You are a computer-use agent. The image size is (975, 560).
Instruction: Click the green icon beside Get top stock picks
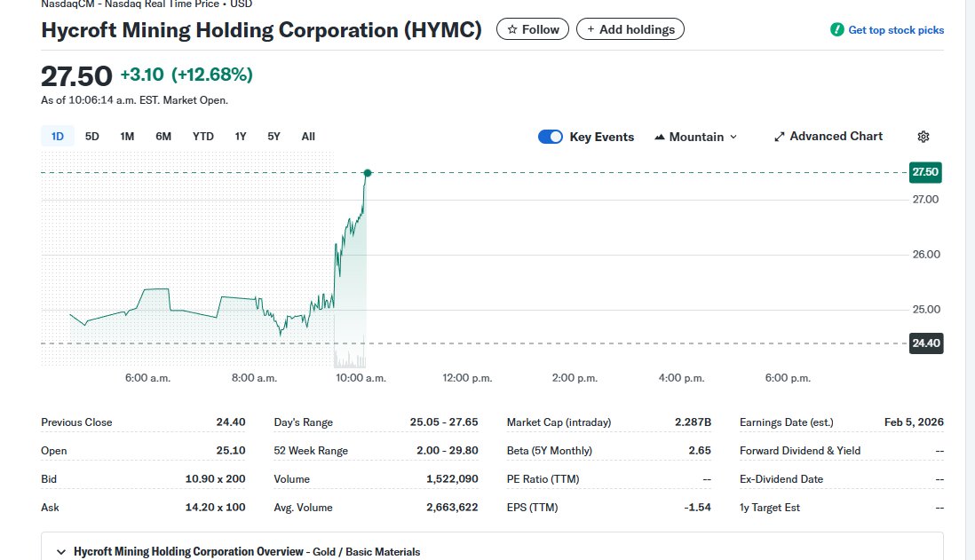coord(836,29)
